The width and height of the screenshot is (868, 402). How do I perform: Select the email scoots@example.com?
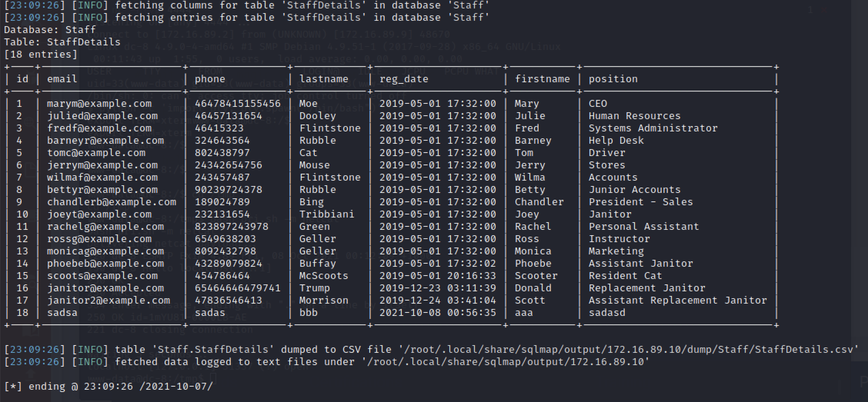(102, 276)
